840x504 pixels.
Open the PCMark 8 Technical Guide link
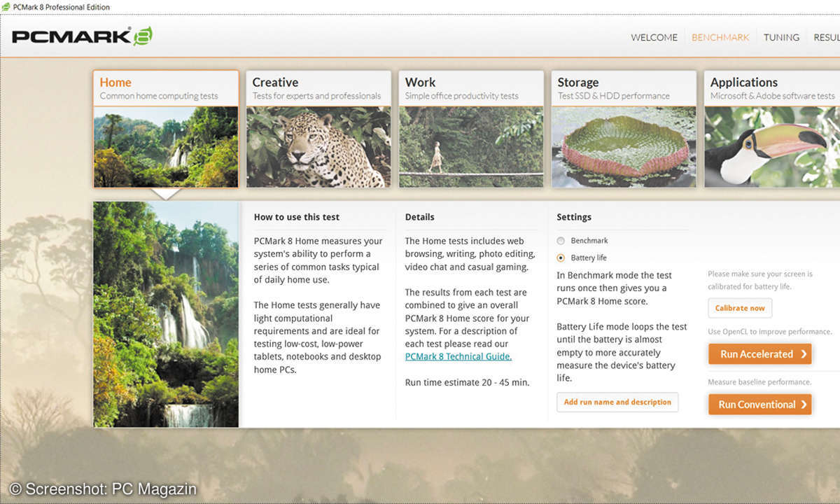458,356
